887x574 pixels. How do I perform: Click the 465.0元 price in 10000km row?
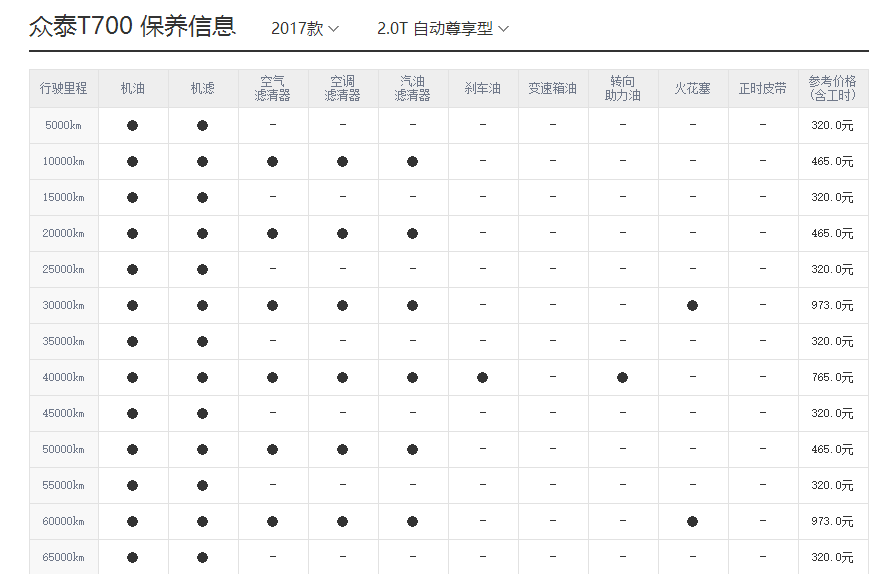coord(832,161)
